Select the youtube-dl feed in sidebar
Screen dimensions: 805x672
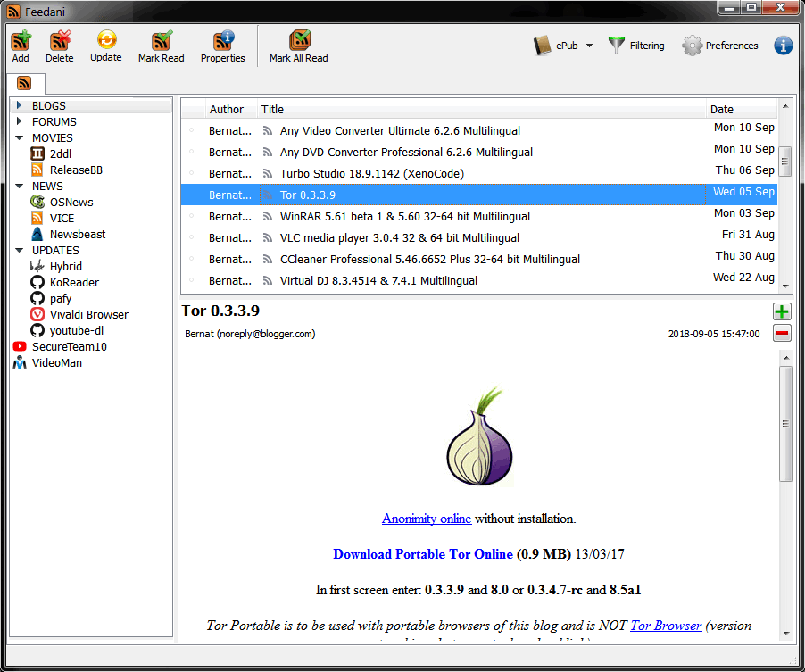point(74,330)
